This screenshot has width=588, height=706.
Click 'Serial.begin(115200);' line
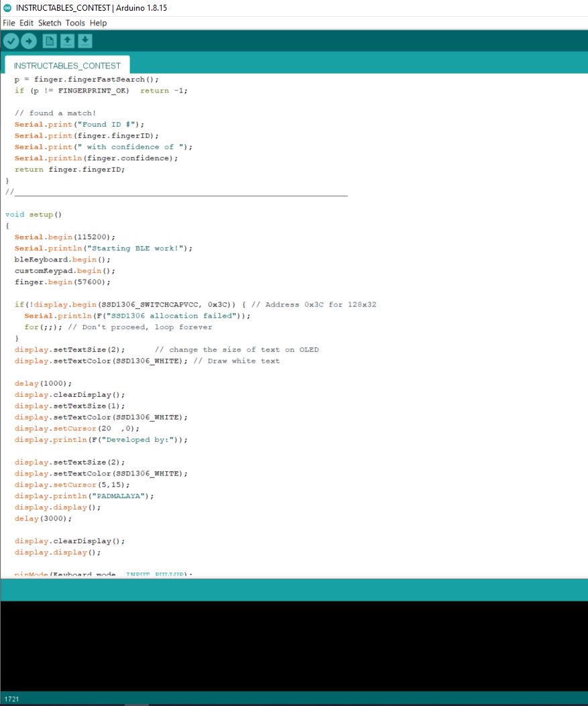(x=65, y=237)
